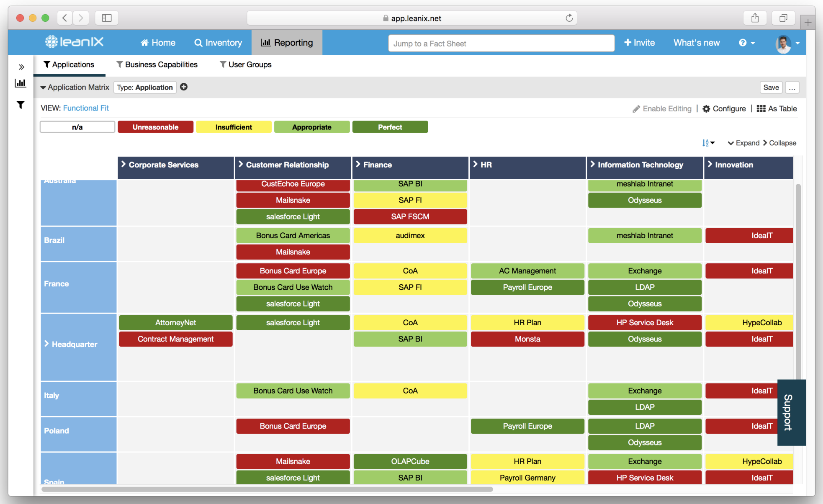Screen dimensions: 823x504
Task: Save the current report
Action: 771,87
